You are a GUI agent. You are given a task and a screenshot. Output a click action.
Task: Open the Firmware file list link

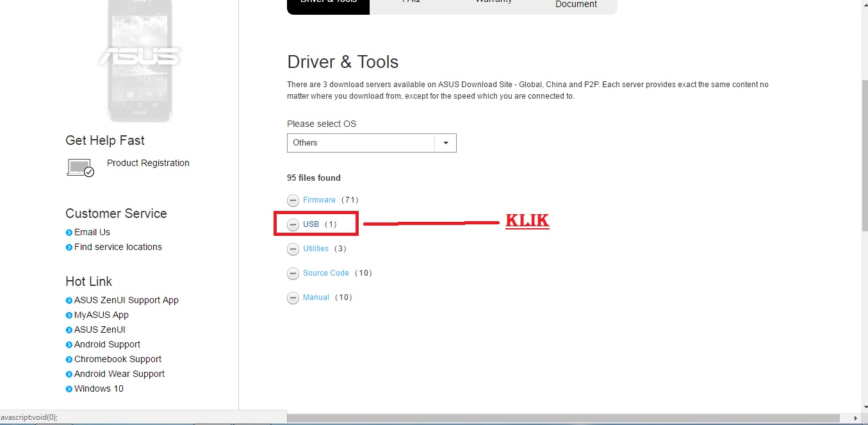point(319,200)
